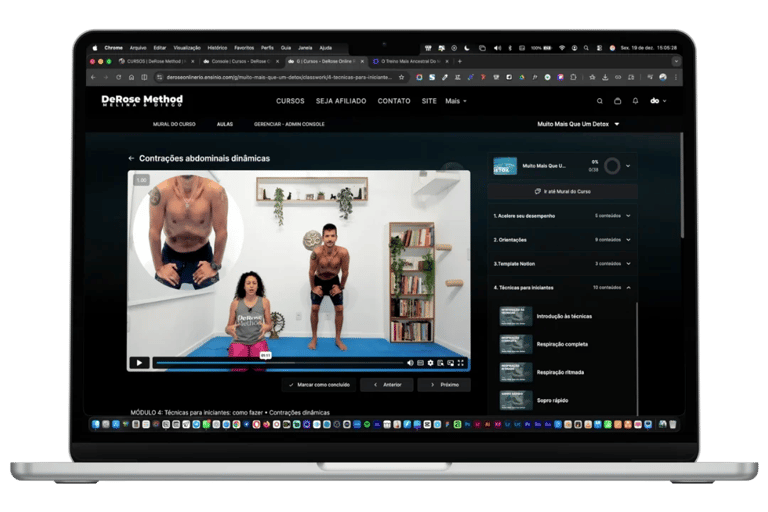The image size is (768, 512).
Task: Open the shopping bag icon
Action: pyautogui.click(x=618, y=101)
